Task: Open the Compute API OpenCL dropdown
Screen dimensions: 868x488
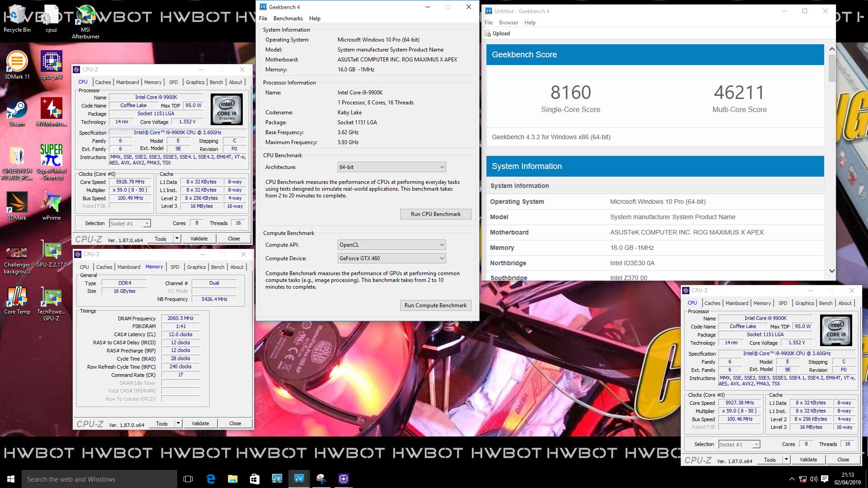Action: click(392, 245)
